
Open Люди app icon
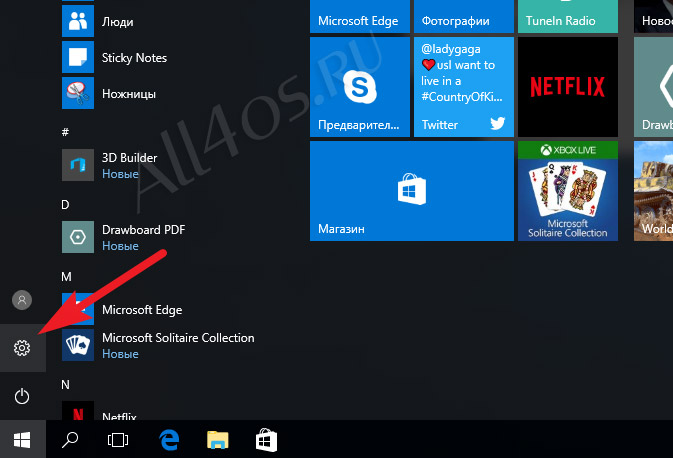coord(78,21)
